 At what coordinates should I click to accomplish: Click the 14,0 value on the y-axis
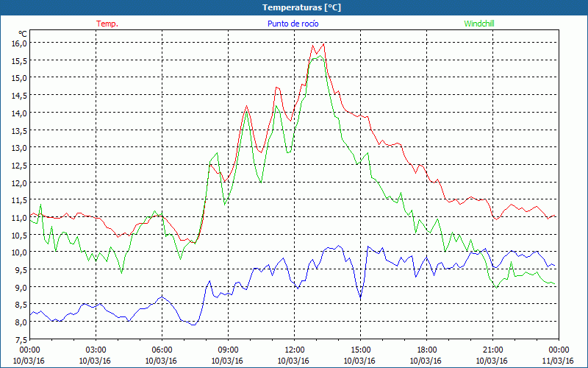click(18, 113)
